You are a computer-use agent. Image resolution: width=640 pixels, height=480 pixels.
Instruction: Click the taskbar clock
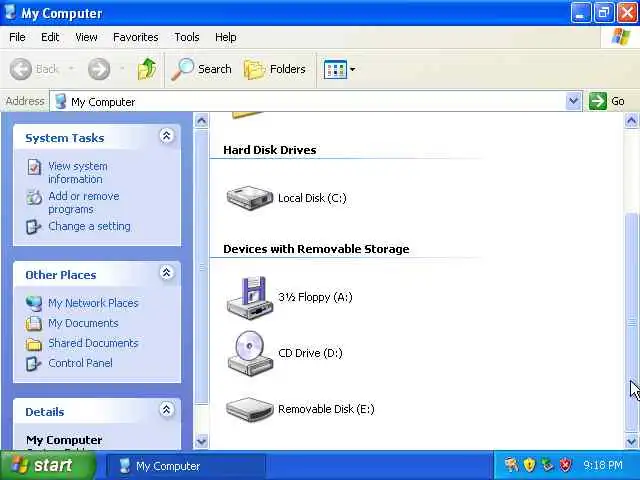pyautogui.click(x=603, y=465)
